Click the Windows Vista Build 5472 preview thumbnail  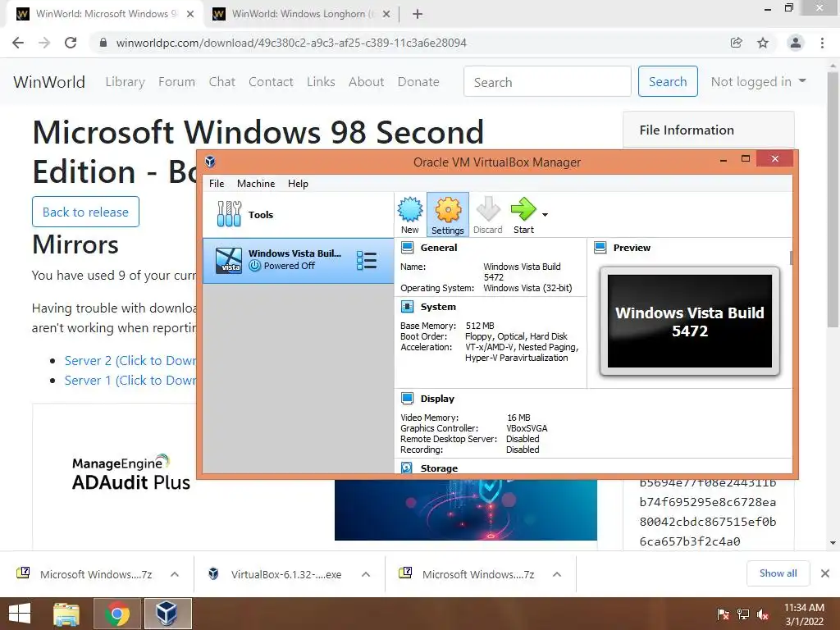689,321
